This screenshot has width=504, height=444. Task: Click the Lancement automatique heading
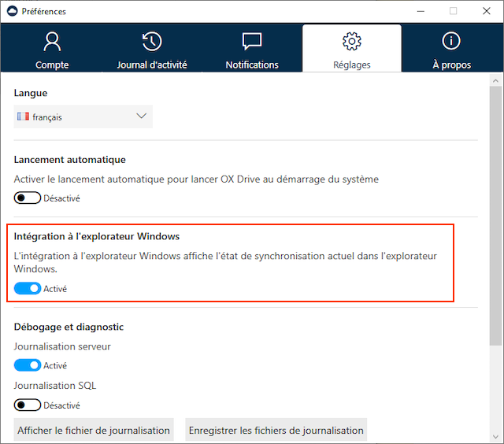click(70, 160)
